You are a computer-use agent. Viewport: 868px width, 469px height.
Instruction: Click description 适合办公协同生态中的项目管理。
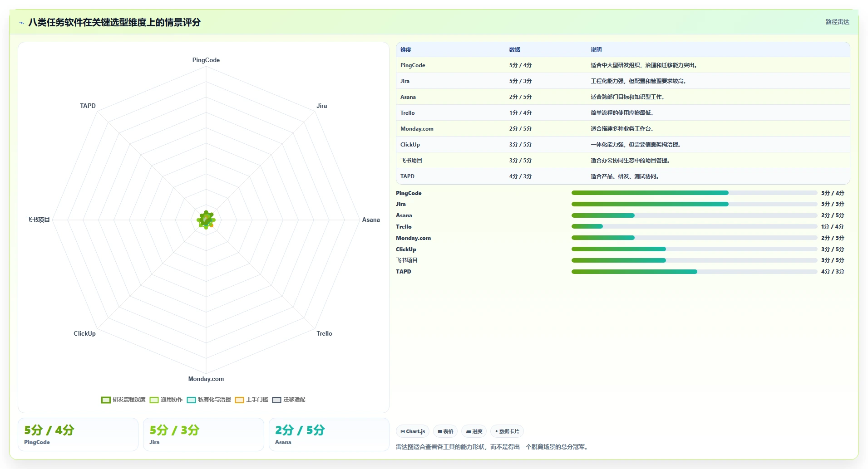(630, 161)
